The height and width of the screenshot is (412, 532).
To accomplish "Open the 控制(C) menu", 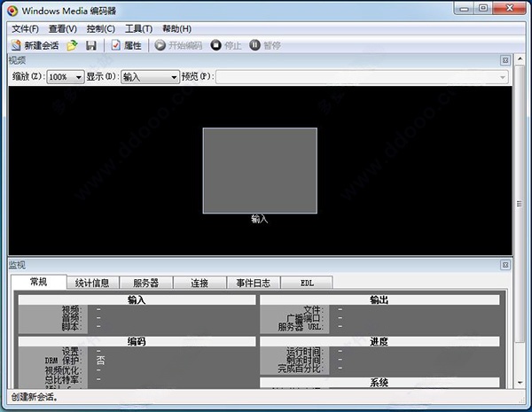I will point(101,29).
